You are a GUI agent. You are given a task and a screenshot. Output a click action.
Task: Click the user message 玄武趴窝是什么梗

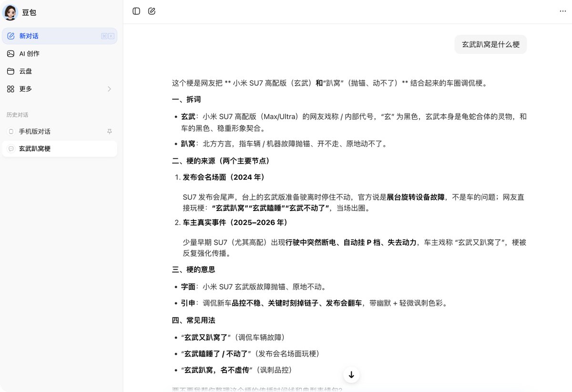tap(490, 44)
